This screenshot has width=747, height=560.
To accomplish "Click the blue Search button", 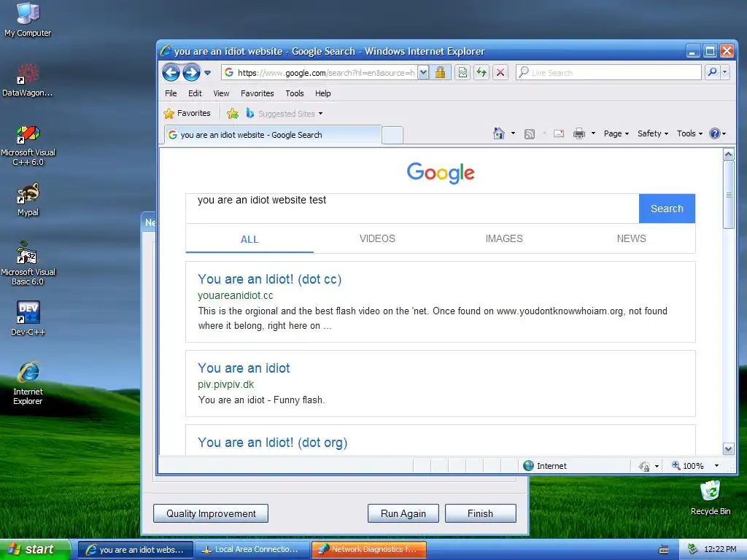I will [x=667, y=209].
